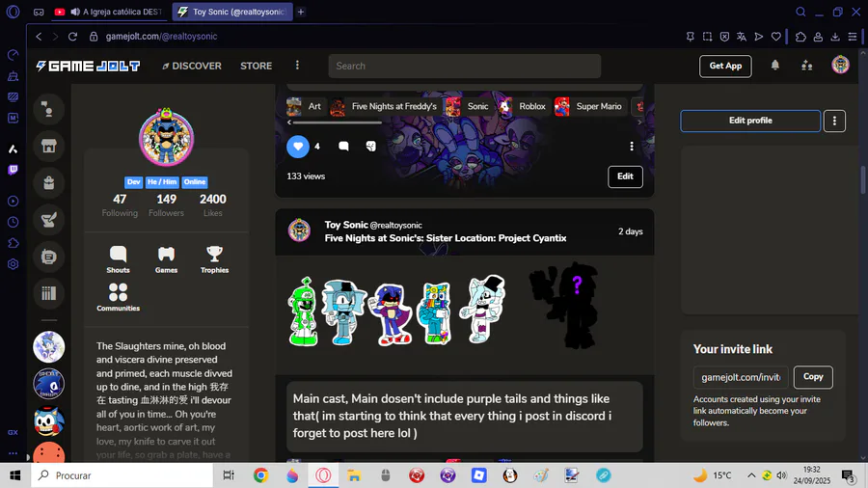Take a snapshot with the browser toolbar icon

pos(708,37)
